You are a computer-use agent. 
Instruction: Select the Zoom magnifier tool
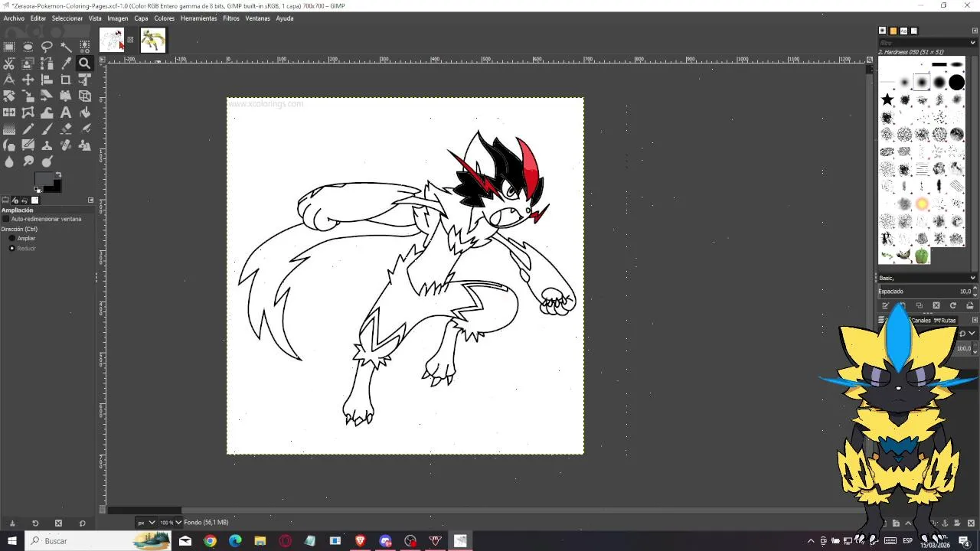coord(85,64)
